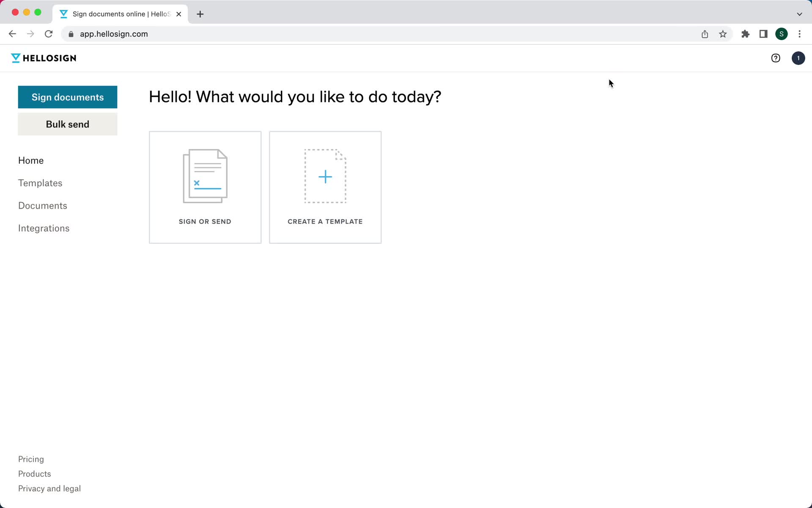812x508 pixels.
Task: Click the Sign Or Send document icon
Action: (205, 176)
